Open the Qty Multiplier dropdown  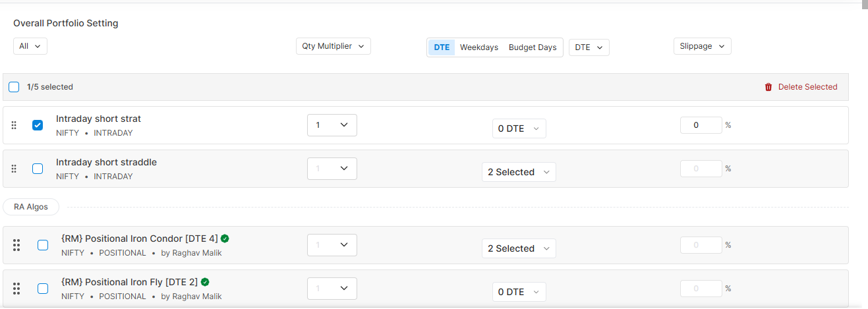click(333, 46)
